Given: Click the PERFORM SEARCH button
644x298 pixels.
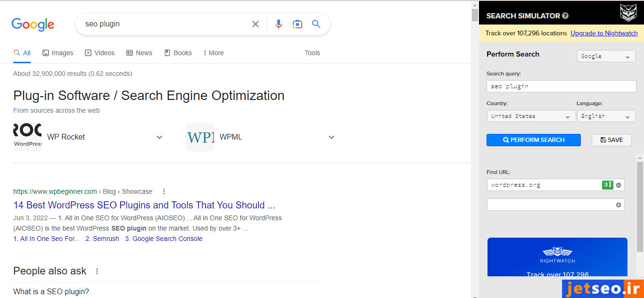Looking at the screenshot, I should point(534,140).
